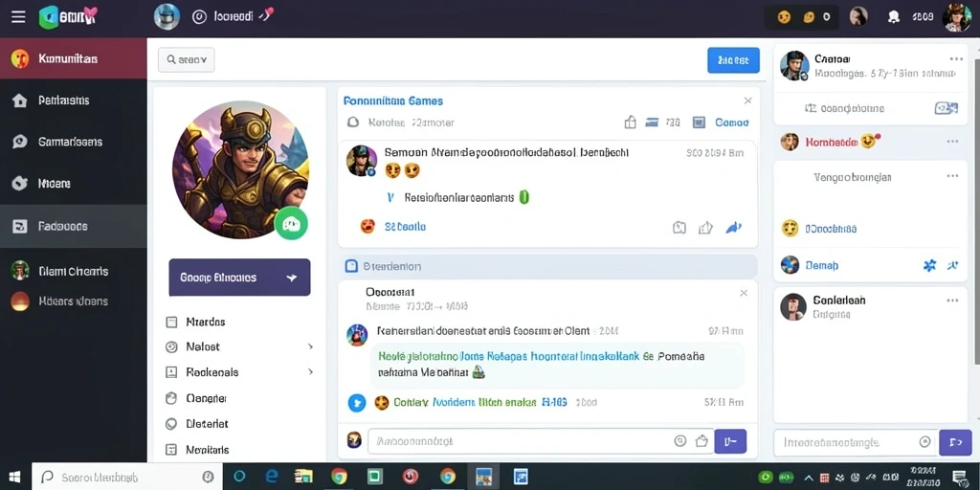Image resolution: width=980 pixels, height=490 pixels.
Task: Click the blue pin icon on Oemap row
Action: [x=952, y=266]
